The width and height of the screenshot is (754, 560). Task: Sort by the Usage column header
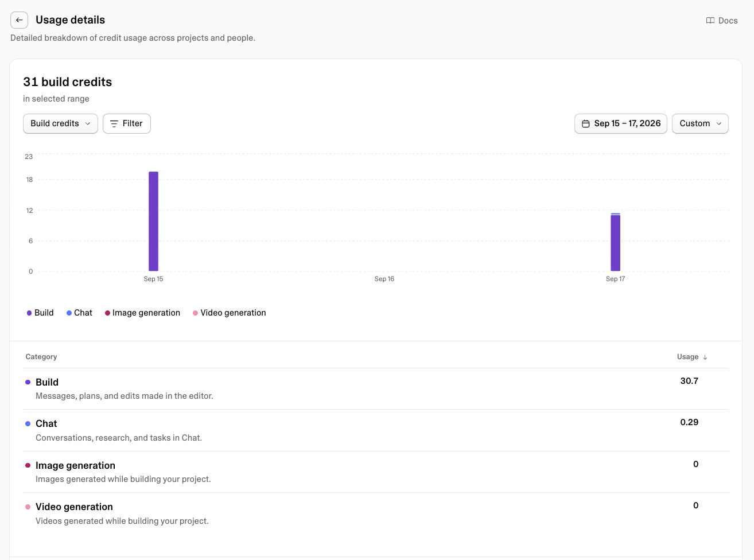[692, 357]
